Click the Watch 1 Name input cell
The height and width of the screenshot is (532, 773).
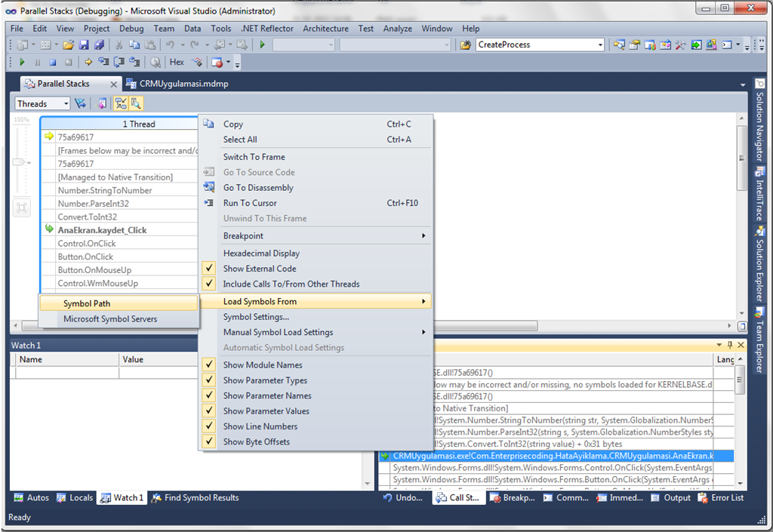pos(67,373)
